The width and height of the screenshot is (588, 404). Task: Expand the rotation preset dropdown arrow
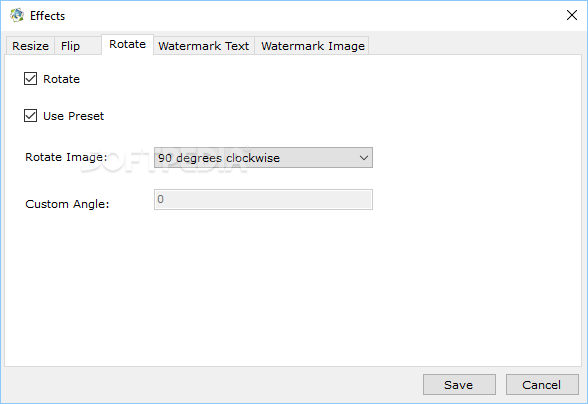363,158
